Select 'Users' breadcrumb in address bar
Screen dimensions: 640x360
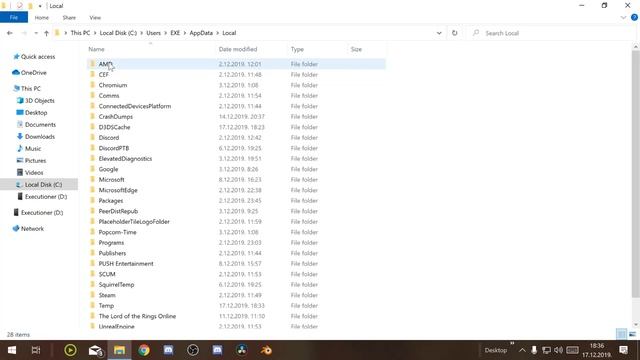click(153, 33)
